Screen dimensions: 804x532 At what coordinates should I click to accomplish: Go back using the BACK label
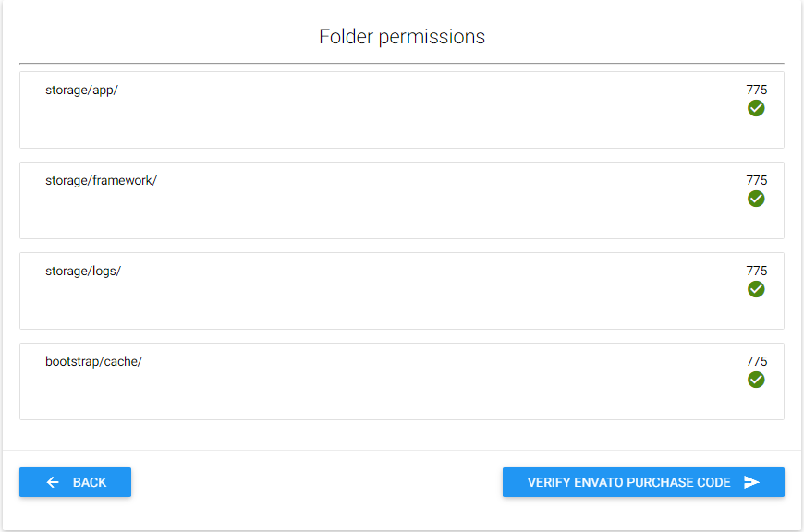click(90, 482)
